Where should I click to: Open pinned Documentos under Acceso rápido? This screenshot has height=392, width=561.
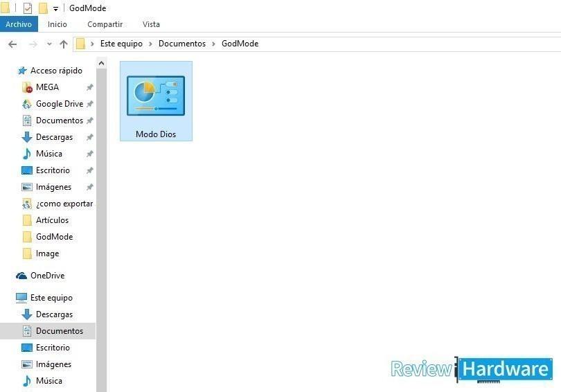(60, 121)
